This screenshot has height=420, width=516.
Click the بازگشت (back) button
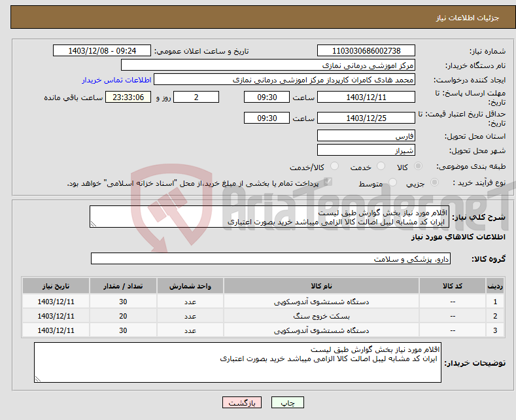coord(242,402)
